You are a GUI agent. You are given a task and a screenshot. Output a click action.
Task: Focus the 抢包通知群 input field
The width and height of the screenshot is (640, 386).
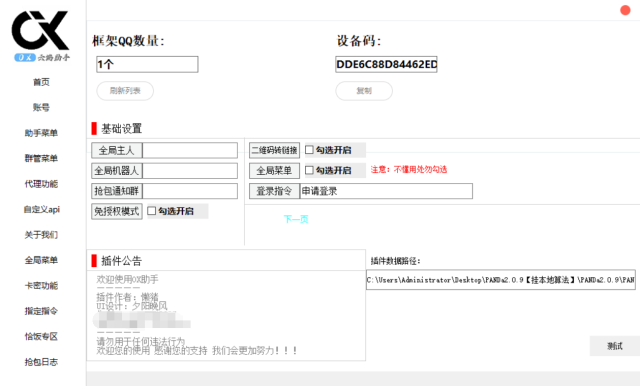coord(190,191)
